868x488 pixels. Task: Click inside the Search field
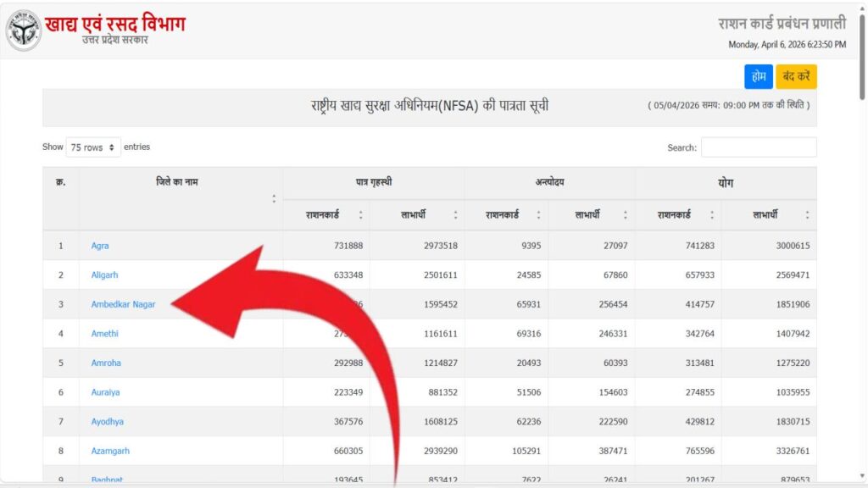pyautogui.click(x=759, y=147)
